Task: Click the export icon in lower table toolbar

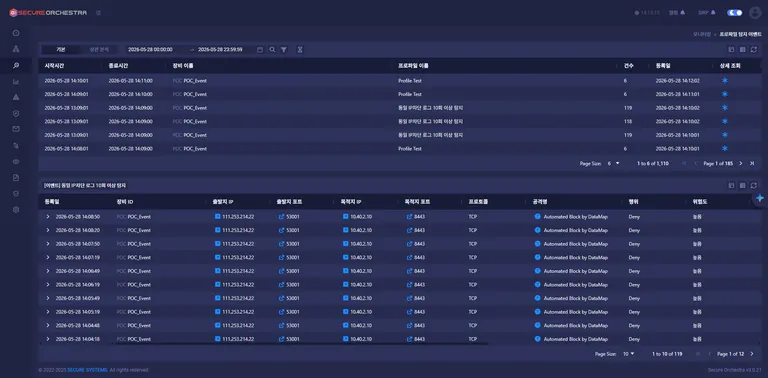Action: (731, 186)
